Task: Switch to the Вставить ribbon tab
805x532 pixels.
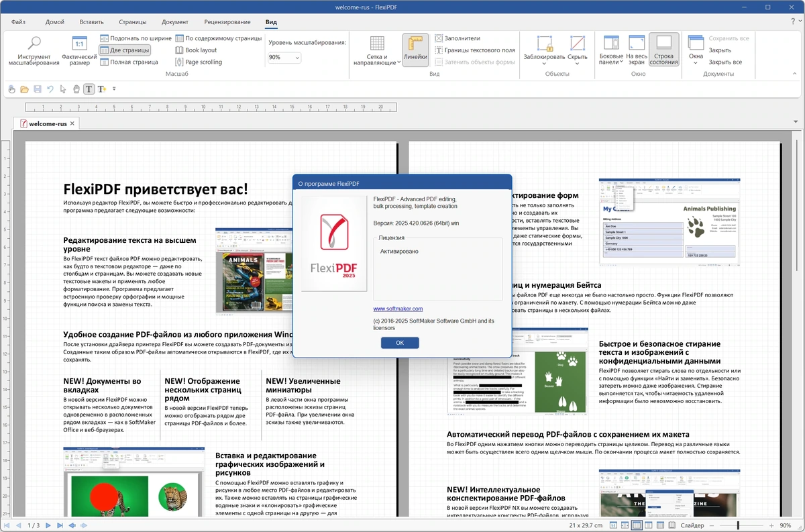Action: pos(91,22)
